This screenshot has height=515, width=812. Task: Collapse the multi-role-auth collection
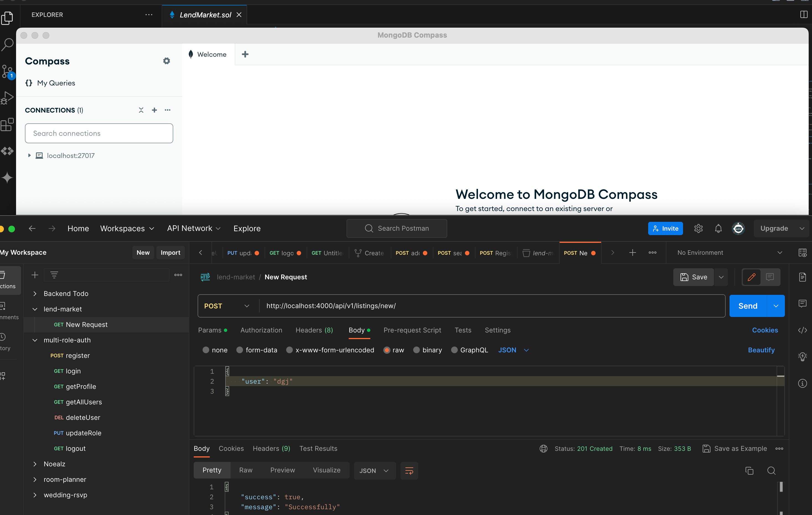click(35, 340)
